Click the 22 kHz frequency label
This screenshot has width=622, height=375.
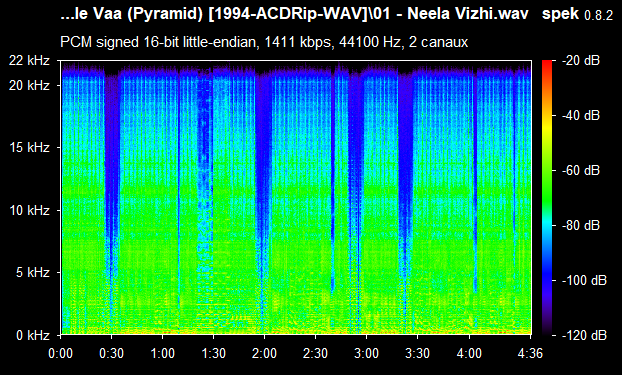30,61
